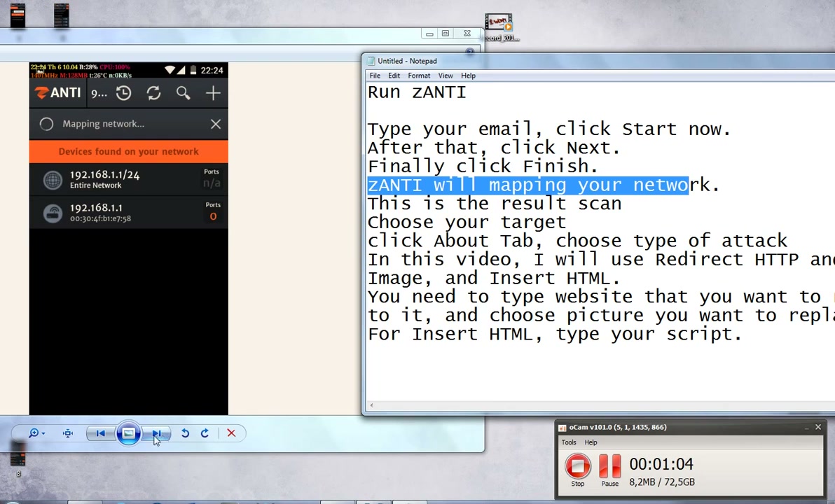Image resolution: width=835 pixels, height=504 pixels.
Task: Click the line "This is the result scan"
Action: click(x=495, y=203)
